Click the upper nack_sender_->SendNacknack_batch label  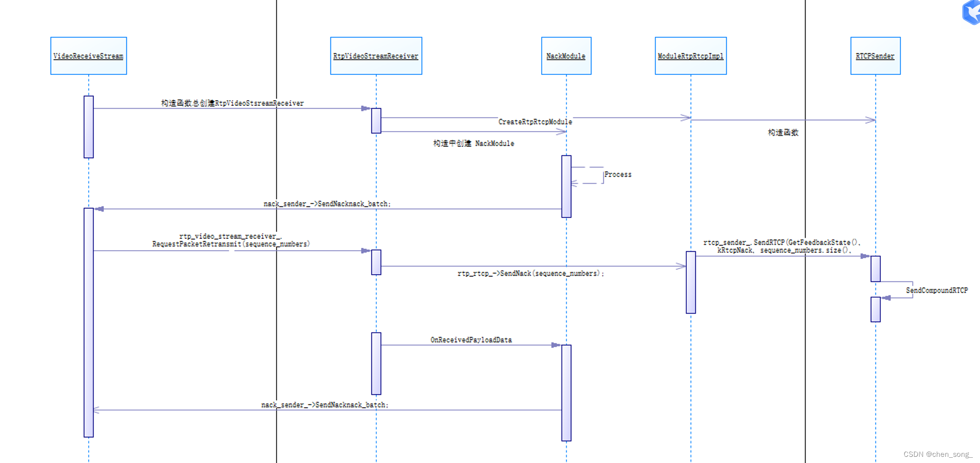(327, 204)
